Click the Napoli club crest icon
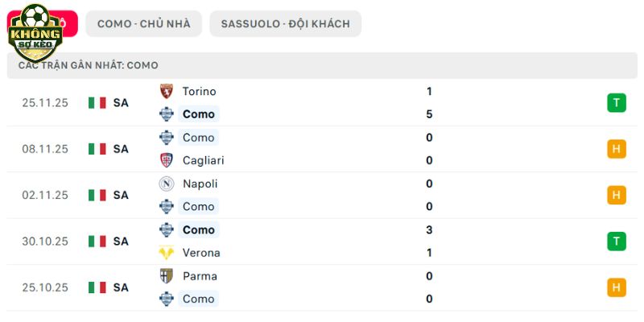This screenshot has width=644, height=322. tap(167, 184)
